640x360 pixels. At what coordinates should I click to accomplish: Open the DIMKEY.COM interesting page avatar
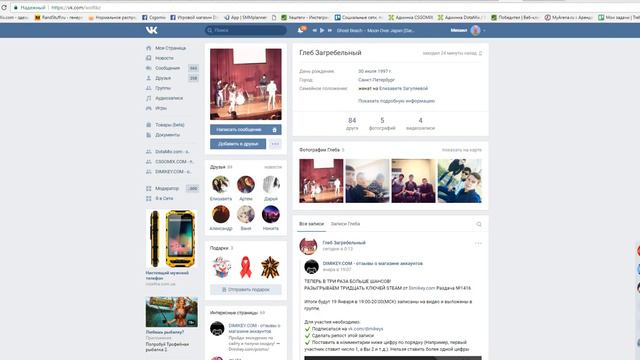217,329
